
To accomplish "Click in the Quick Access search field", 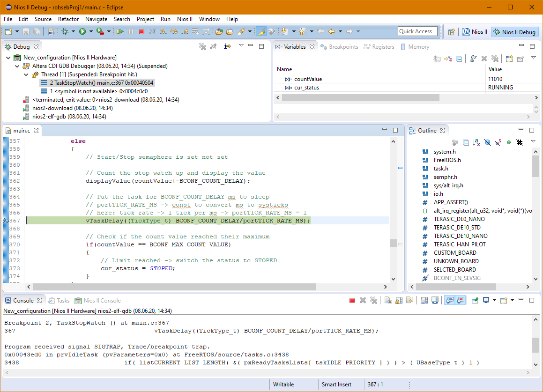I will point(417,31).
